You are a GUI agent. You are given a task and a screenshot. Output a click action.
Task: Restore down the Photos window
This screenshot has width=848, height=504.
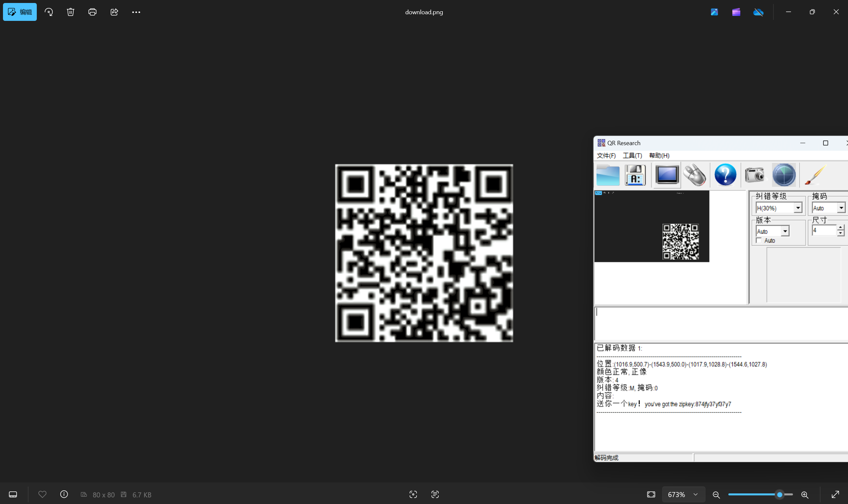[812, 12]
